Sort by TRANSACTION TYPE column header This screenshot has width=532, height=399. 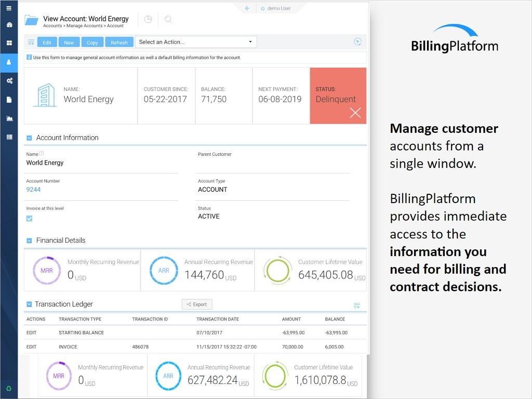[x=80, y=319]
